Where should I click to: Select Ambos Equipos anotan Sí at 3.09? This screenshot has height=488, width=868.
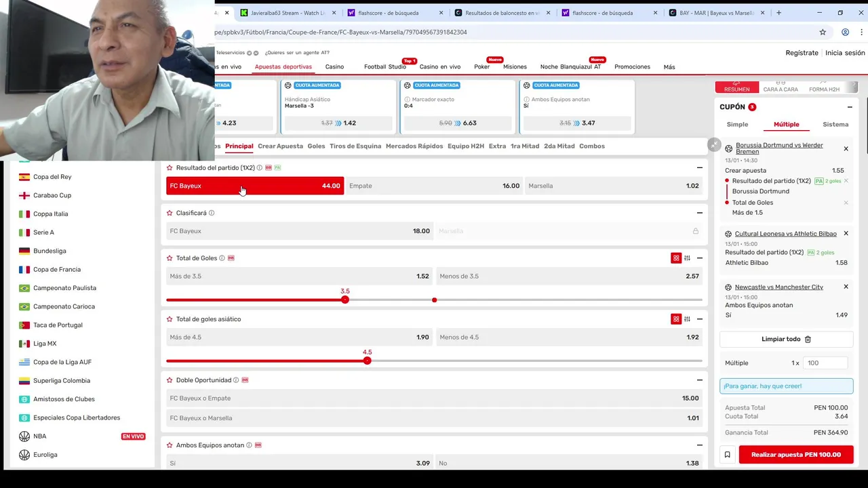coord(299,464)
